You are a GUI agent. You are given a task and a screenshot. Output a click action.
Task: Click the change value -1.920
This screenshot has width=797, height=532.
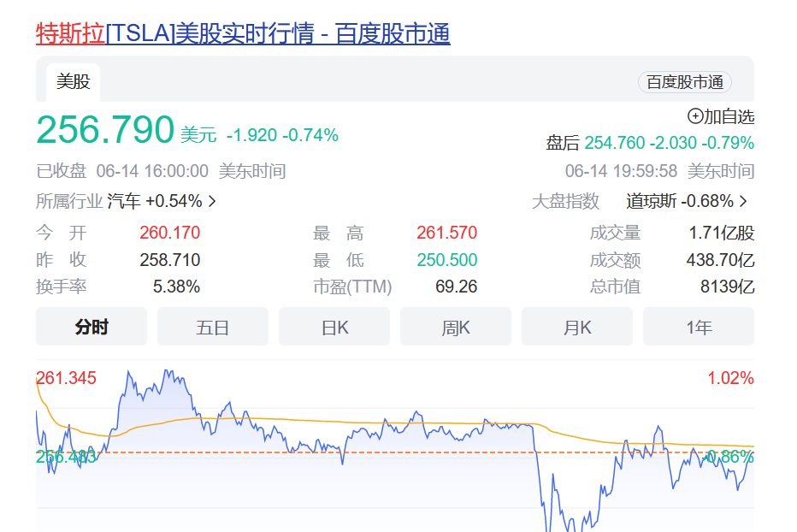251,135
